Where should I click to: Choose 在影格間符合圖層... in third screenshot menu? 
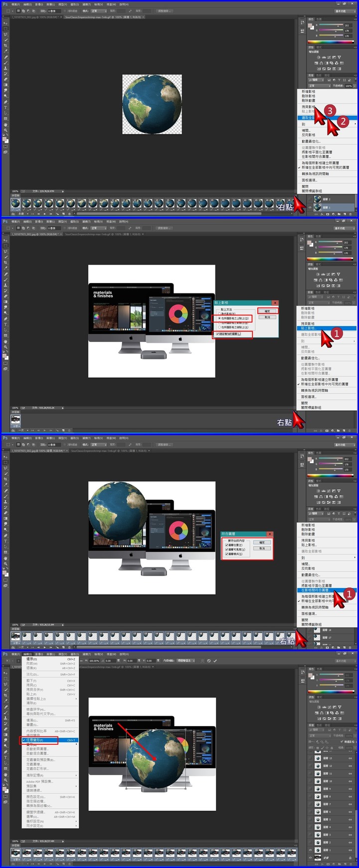[327, 590]
